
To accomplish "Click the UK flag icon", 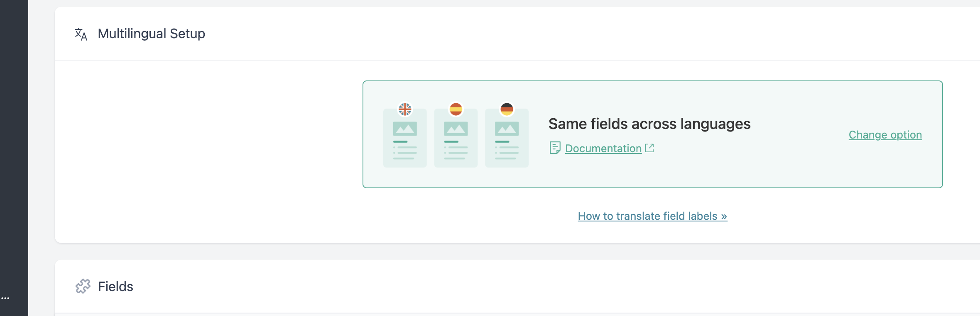I will click(405, 109).
